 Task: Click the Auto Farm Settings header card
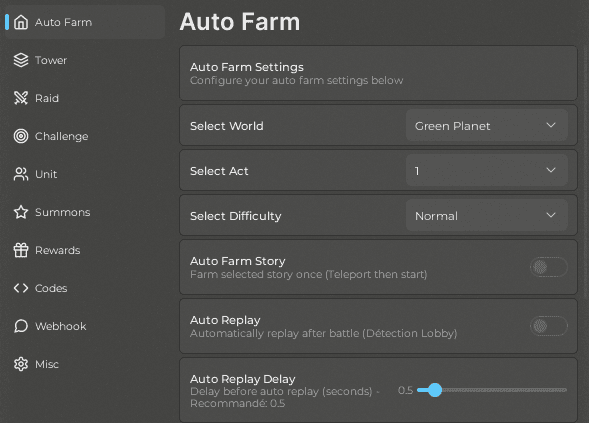378,73
